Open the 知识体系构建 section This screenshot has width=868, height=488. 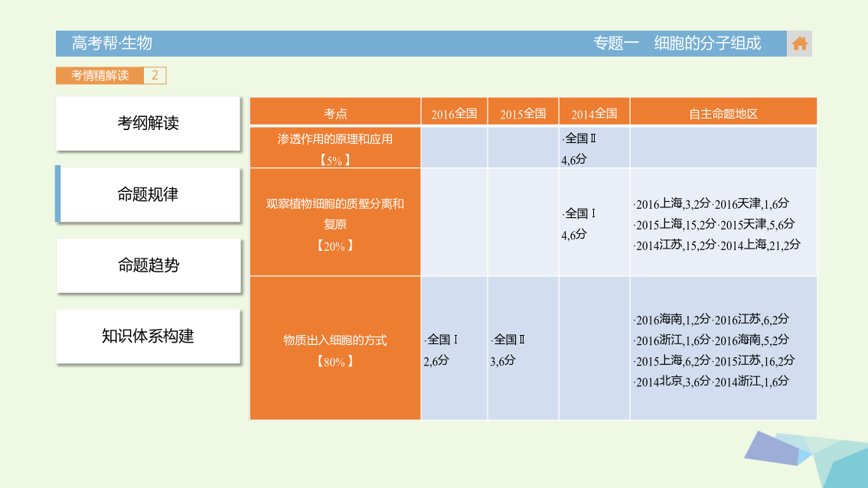(148, 337)
